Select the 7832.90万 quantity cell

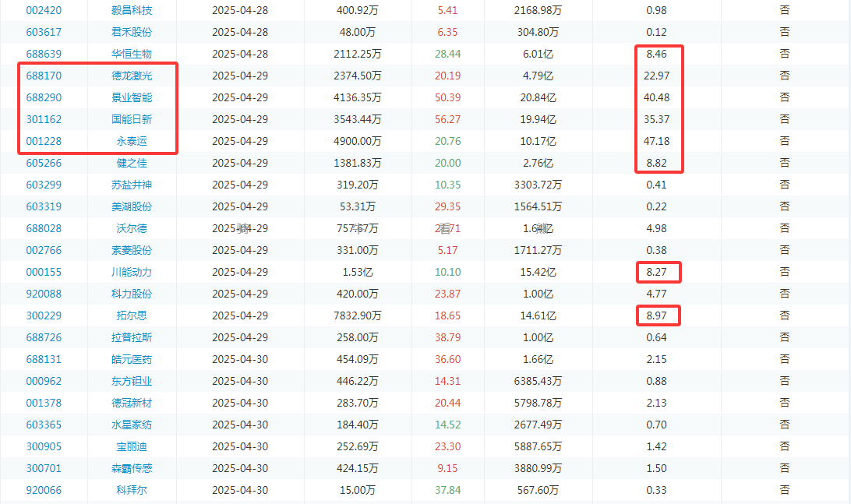click(x=358, y=315)
